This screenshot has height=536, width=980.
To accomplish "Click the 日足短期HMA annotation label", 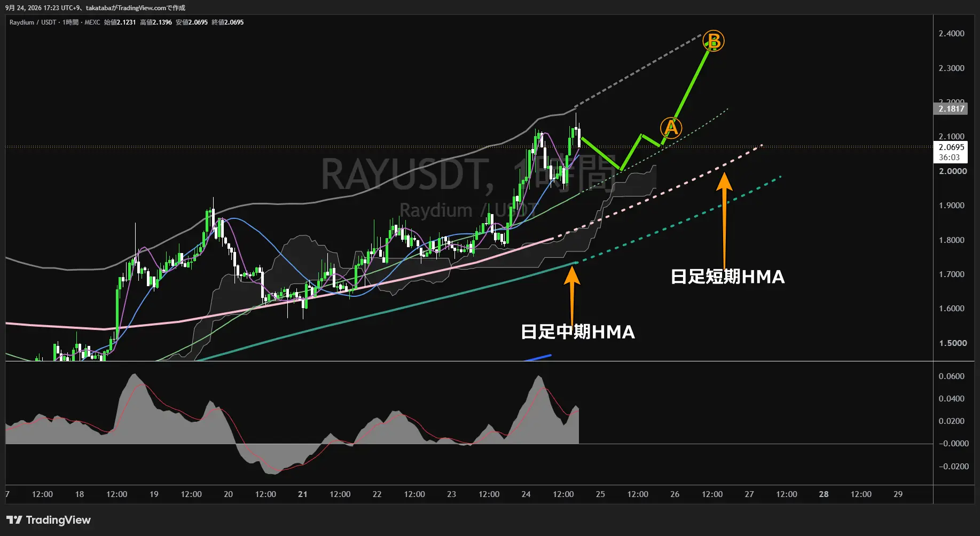I will (x=727, y=277).
